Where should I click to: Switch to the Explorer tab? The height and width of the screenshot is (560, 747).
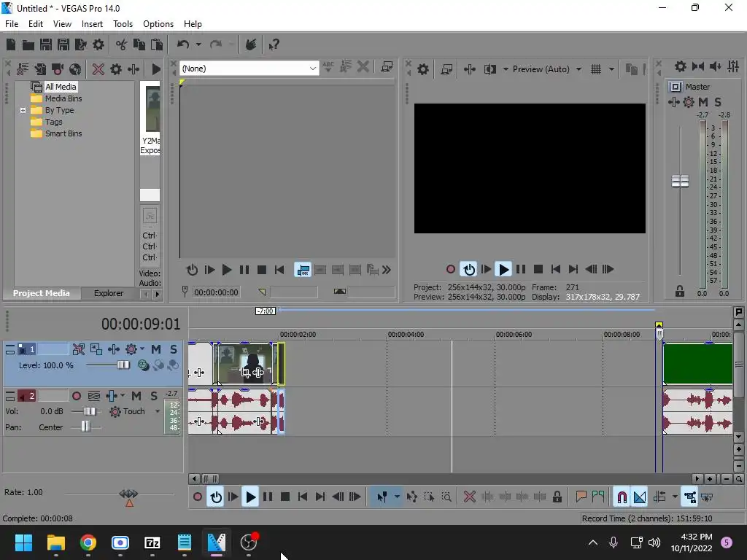109,293
